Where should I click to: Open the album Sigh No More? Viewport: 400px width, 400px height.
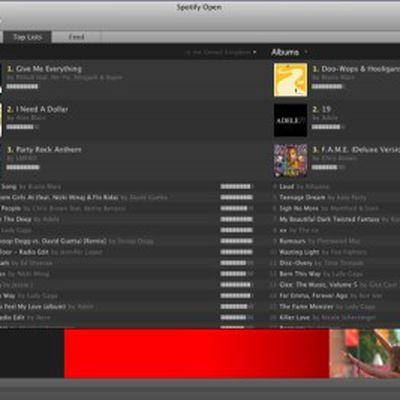tap(299, 209)
